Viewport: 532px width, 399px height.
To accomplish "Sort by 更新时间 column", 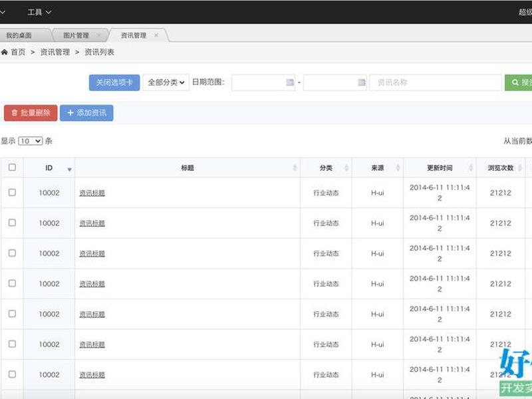I will (x=440, y=168).
